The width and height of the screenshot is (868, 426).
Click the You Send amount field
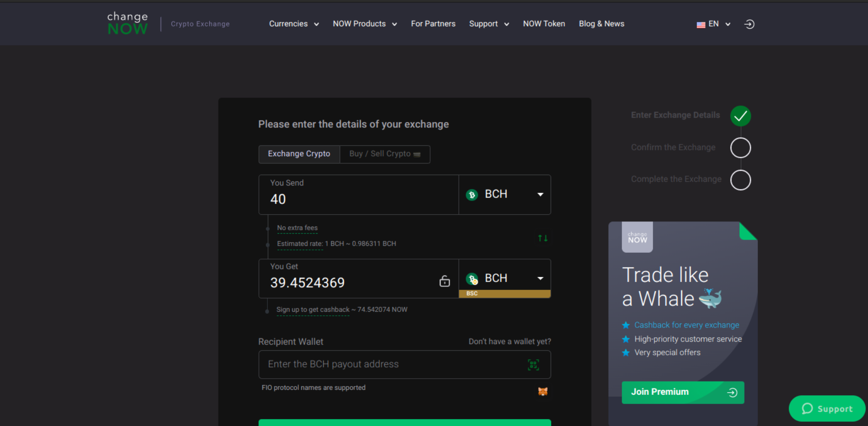tap(358, 195)
